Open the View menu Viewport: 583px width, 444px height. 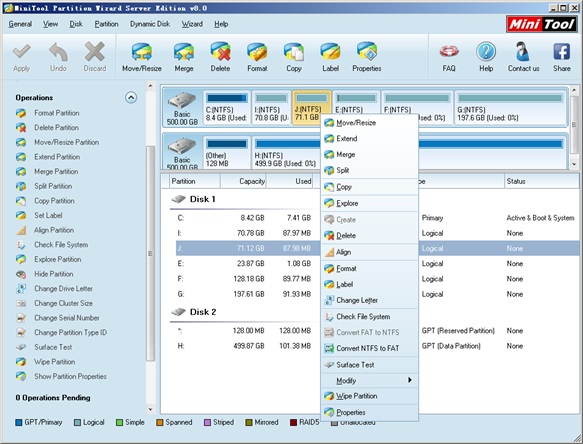click(x=50, y=24)
